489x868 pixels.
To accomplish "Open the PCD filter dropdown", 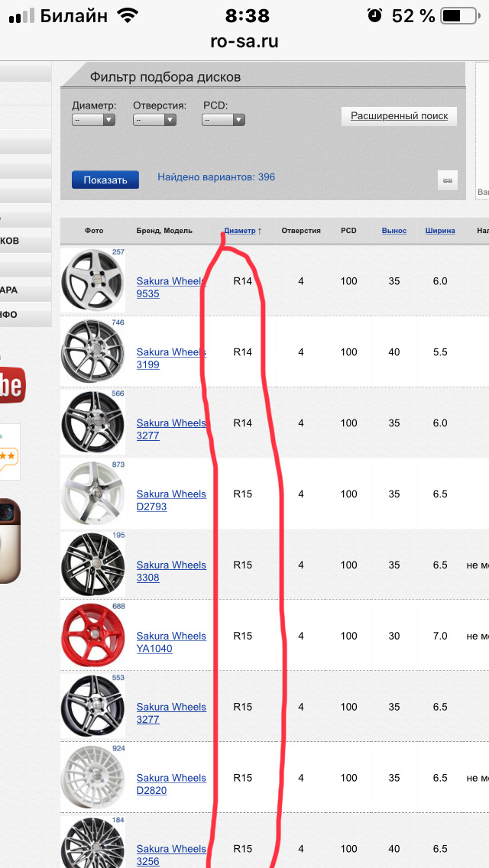I will [223, 119].
